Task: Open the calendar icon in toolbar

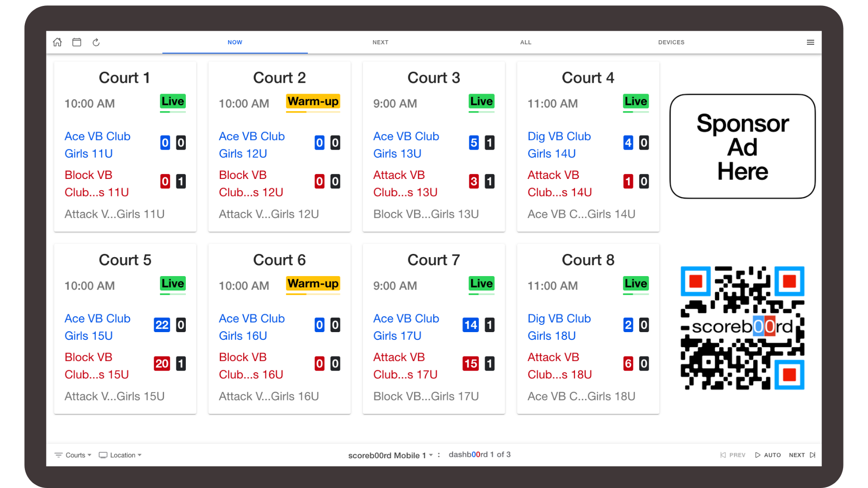Action: pos(77,42)
